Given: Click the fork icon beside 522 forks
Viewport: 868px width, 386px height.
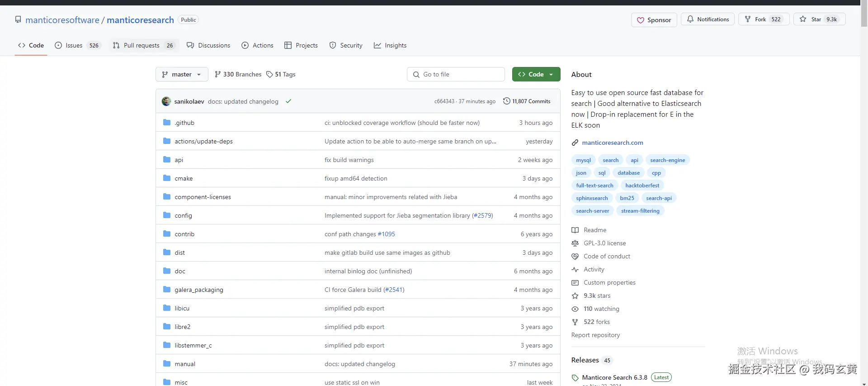Looking at the screenshot, I should [575, 322].
